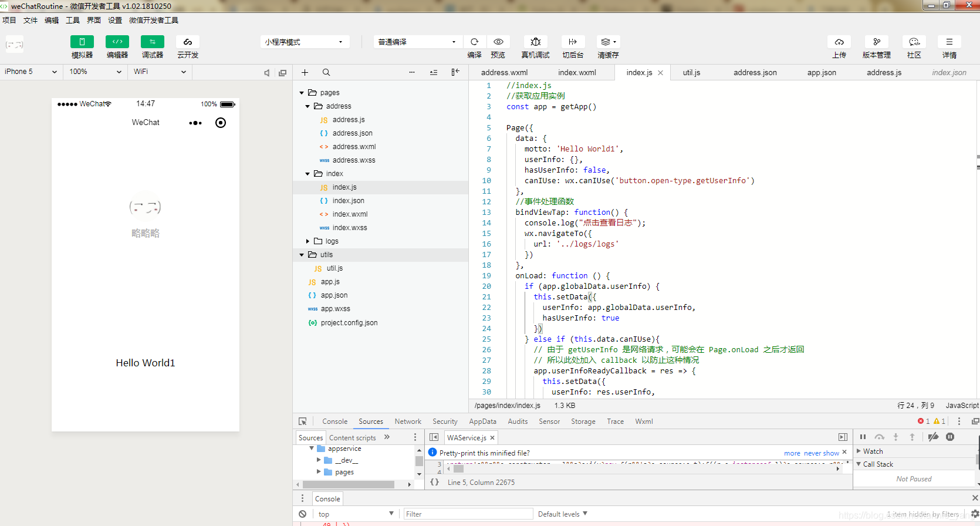Open 版本管理 version control icon

click(877, 42)
